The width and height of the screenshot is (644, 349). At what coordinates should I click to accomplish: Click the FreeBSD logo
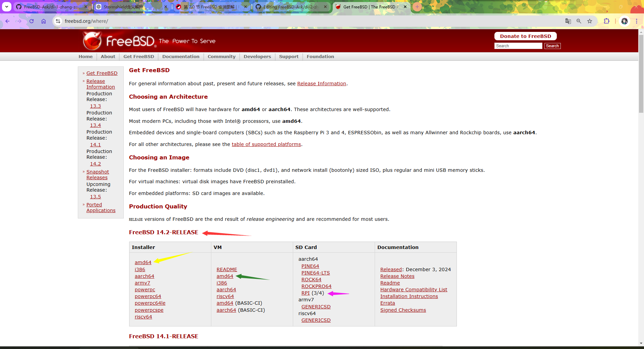(119, 41)
